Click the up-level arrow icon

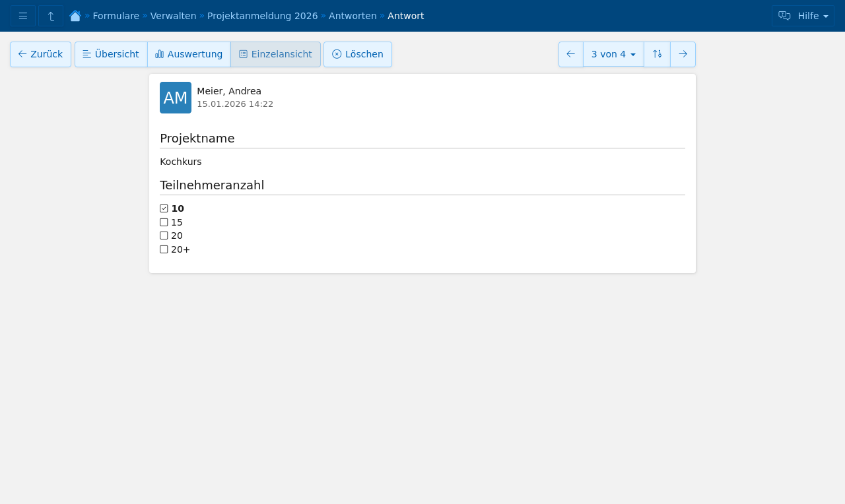click(51, 16)
